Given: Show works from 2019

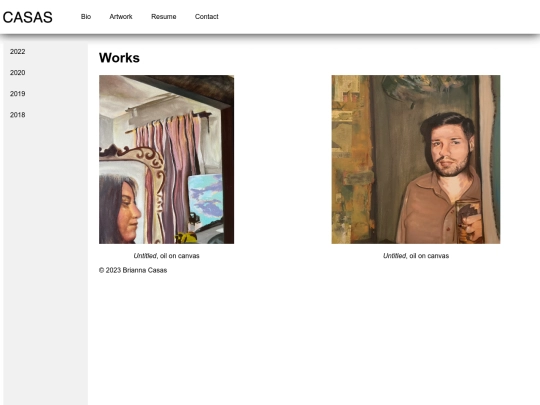Looking at the screenshot, I should [18, 94].
